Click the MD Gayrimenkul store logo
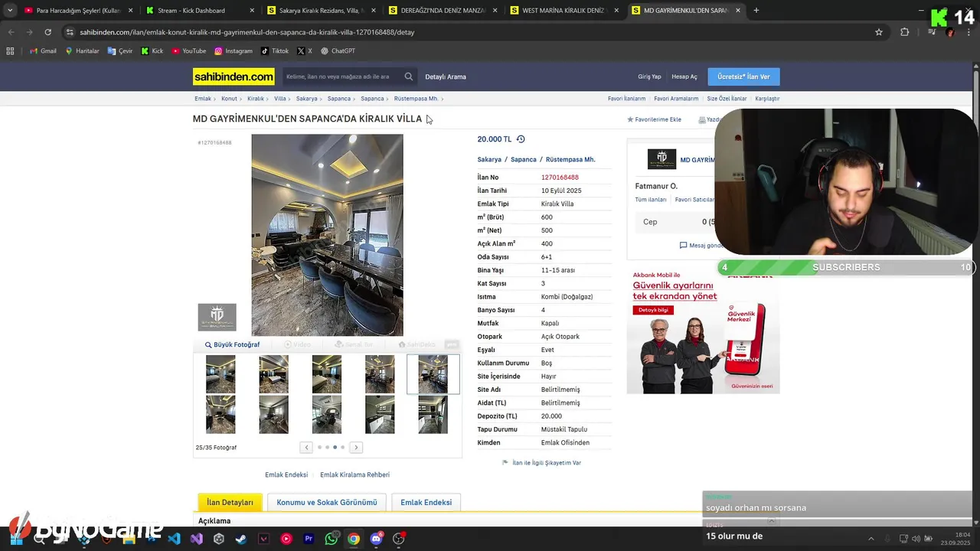 [x=661, y=159]
